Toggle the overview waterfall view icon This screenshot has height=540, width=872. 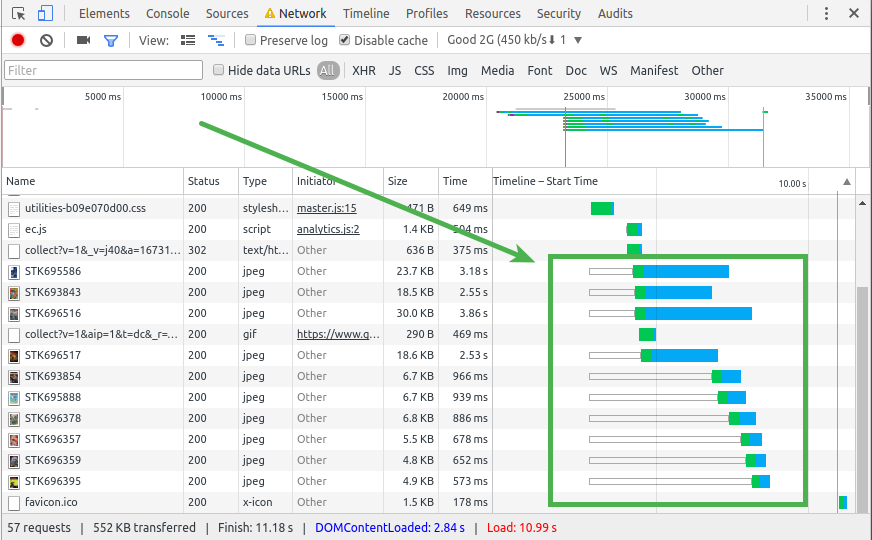click(x=215, y=40)
